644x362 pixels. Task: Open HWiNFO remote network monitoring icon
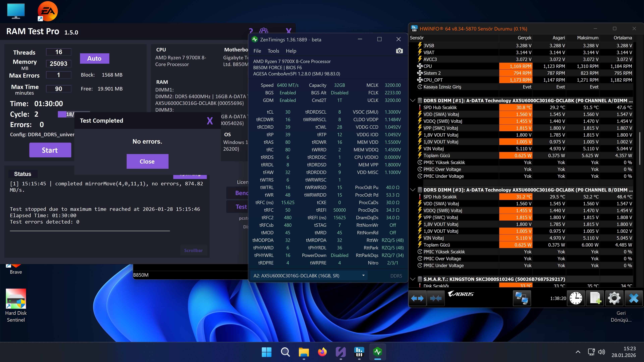click(522, 298)
